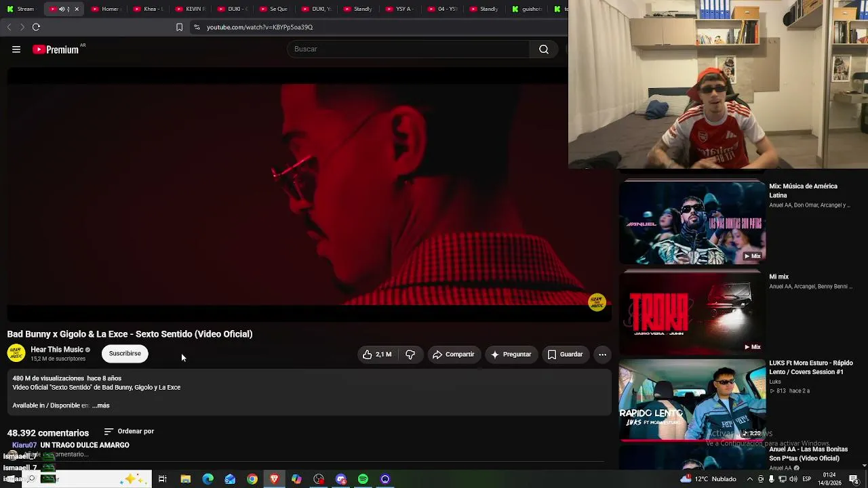Open the YouTube guide hamburger menu
868x488 pixels.
(16, 49)
